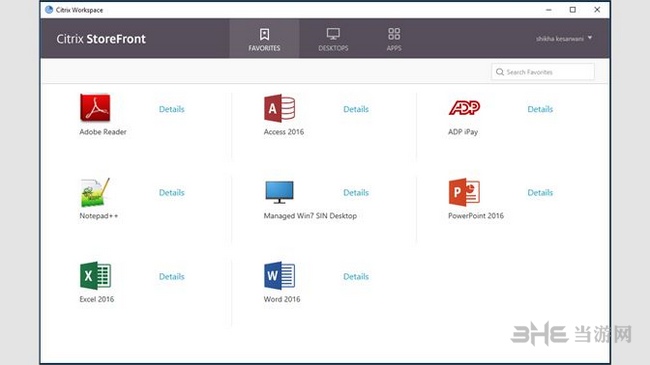Image resolution: width=650 pixels, height=365 pixels.
Task: Open the Notepad++ app icon
Action: pos(95,192)
